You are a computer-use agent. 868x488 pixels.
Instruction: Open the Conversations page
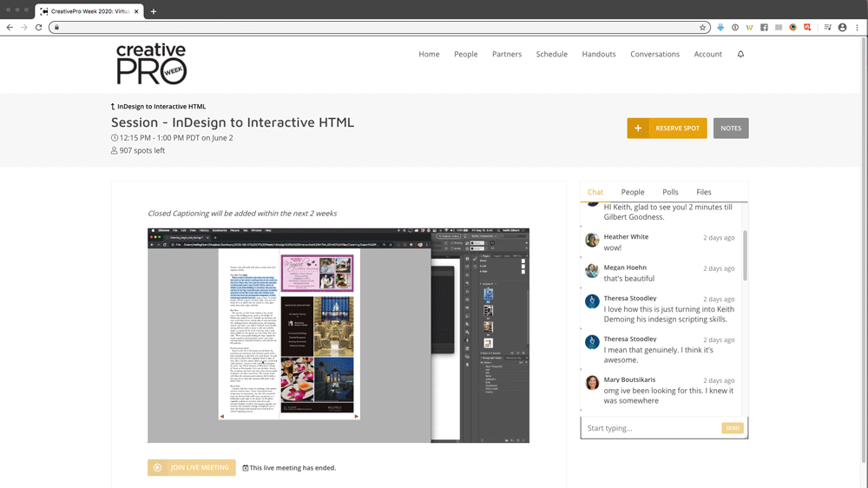click(654, 54)
